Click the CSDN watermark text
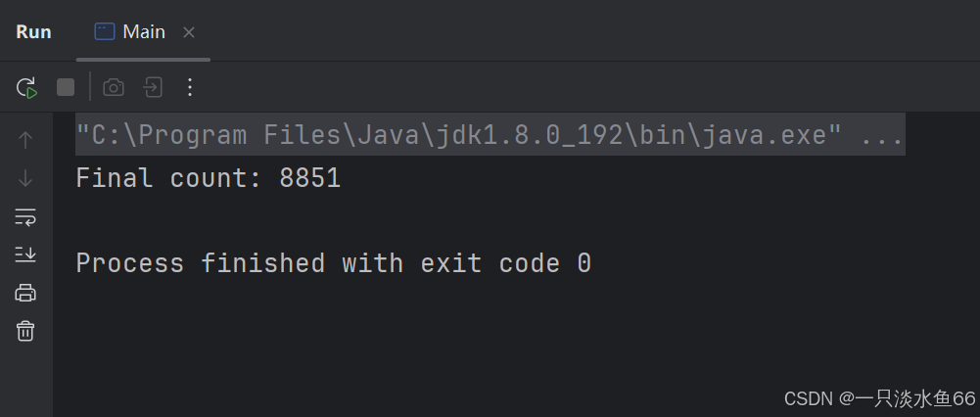The image size is (980, 417). click(x=879, y=398)
